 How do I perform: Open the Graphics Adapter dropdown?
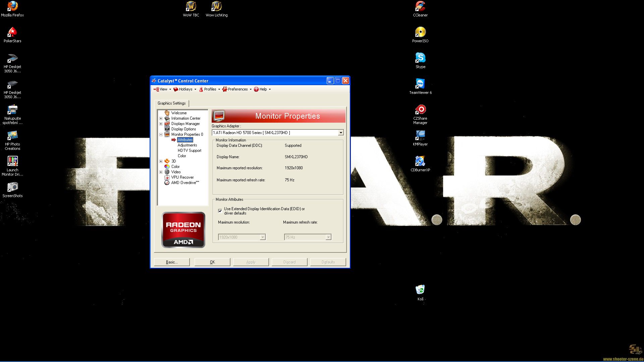click(x=341, y=133)
